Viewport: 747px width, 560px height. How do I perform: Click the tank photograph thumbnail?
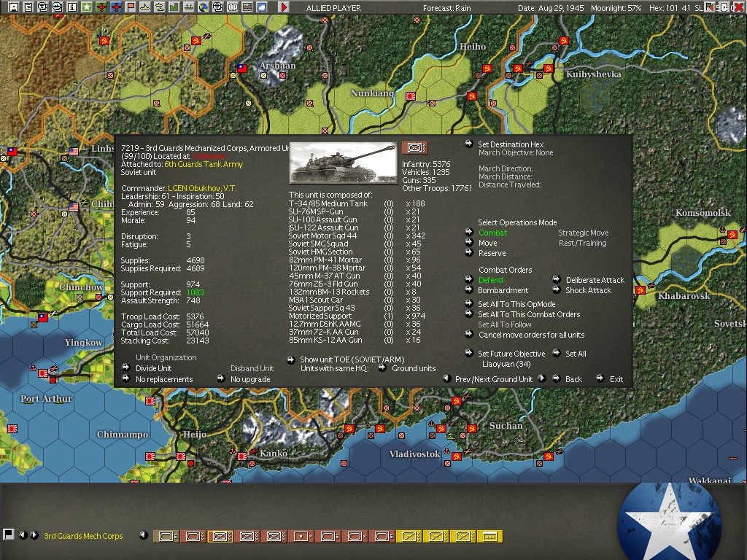pyautogui.click(x=343, y=163)
